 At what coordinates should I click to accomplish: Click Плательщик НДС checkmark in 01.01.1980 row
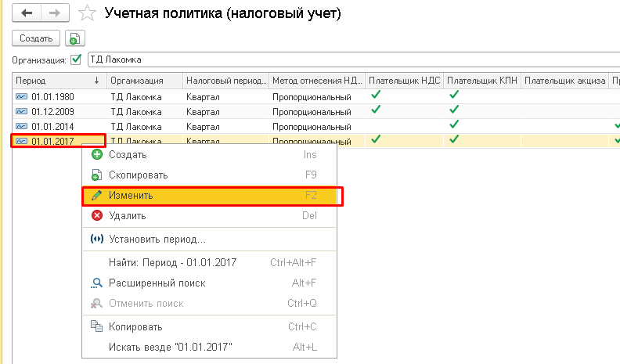tap(376, 95)
